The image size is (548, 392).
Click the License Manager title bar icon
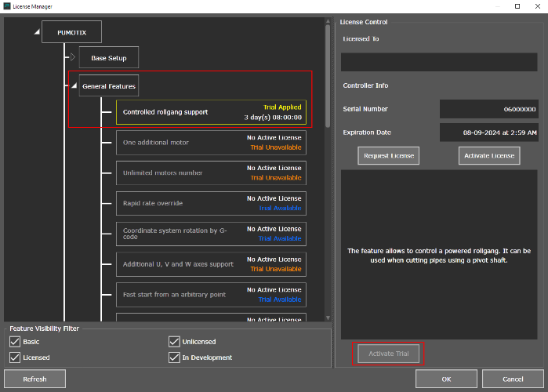pos(6,5)
